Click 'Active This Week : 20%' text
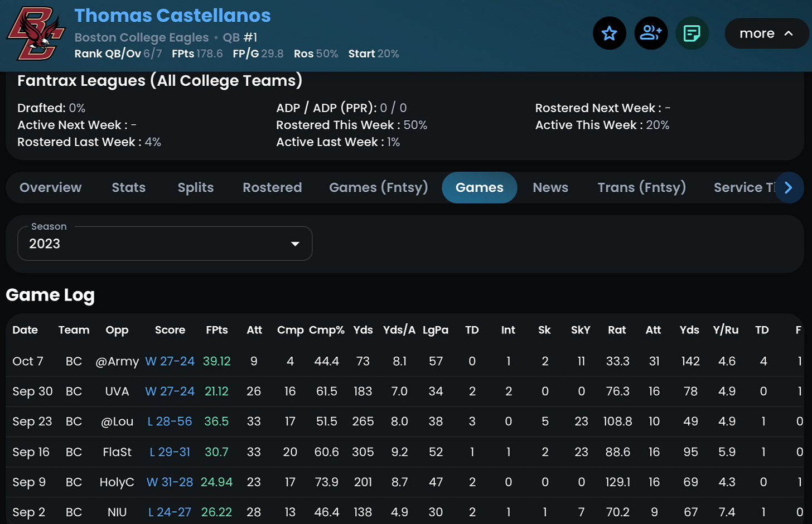The height and width of the screenshot is (524, 812). (602, 125)
